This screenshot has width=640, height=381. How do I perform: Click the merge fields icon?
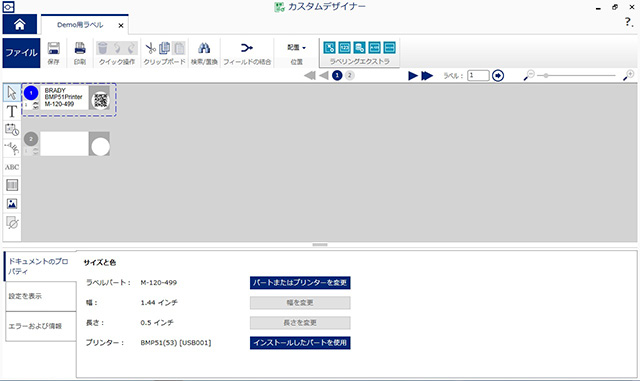tap(247, 48)
